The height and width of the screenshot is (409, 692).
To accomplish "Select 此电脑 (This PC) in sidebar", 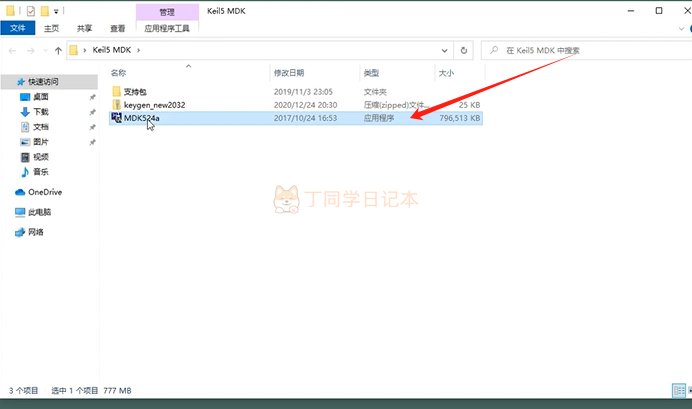I will point(39,212).
